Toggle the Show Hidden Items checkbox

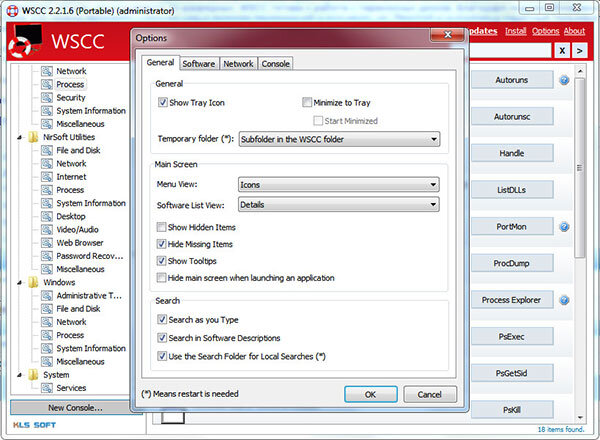(161, 227)
